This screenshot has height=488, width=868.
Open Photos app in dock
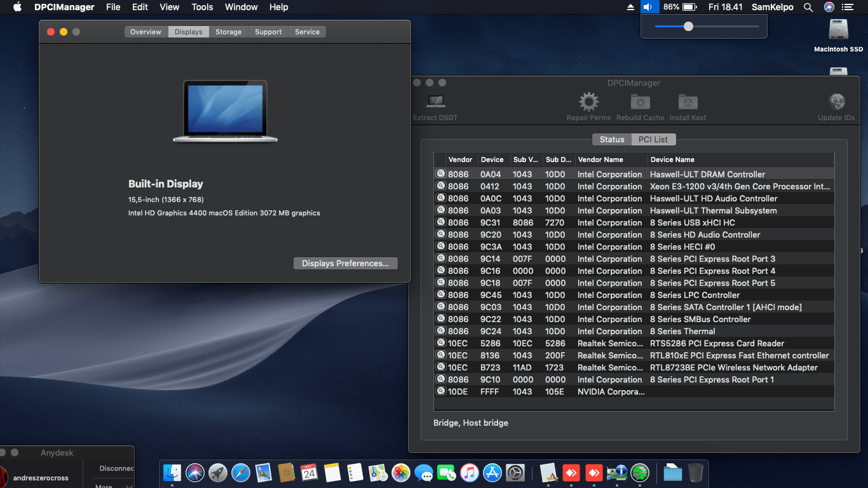400,472
